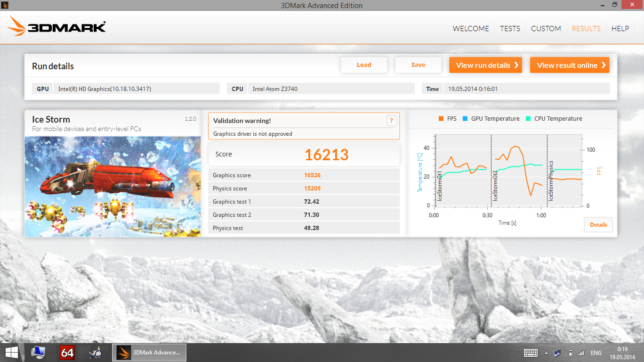
Task: Click the blue GPU Temperature legend swatch
Action: [x=465, y=119]
